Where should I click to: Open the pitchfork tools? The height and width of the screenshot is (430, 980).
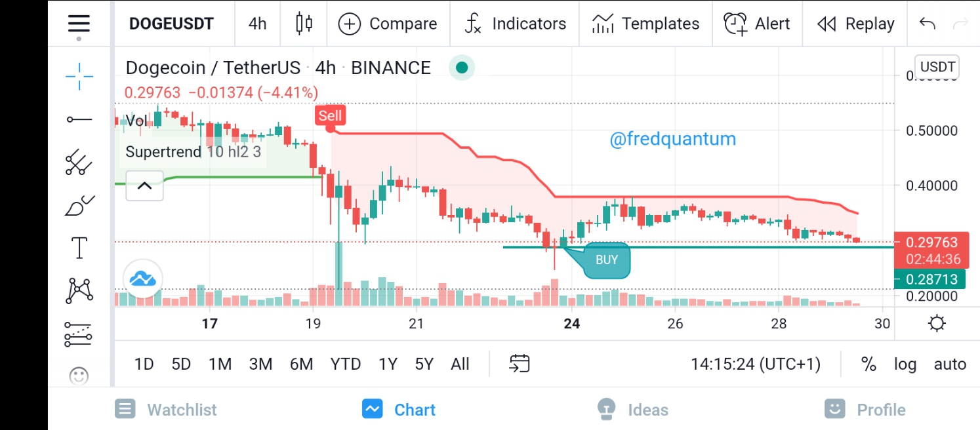coord(79,163)
